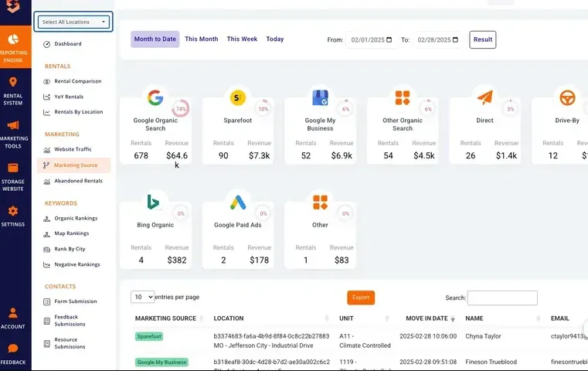Click the Google Organic Search logo
This screenshot has width=588, height=371.
(x=155, y=98)
